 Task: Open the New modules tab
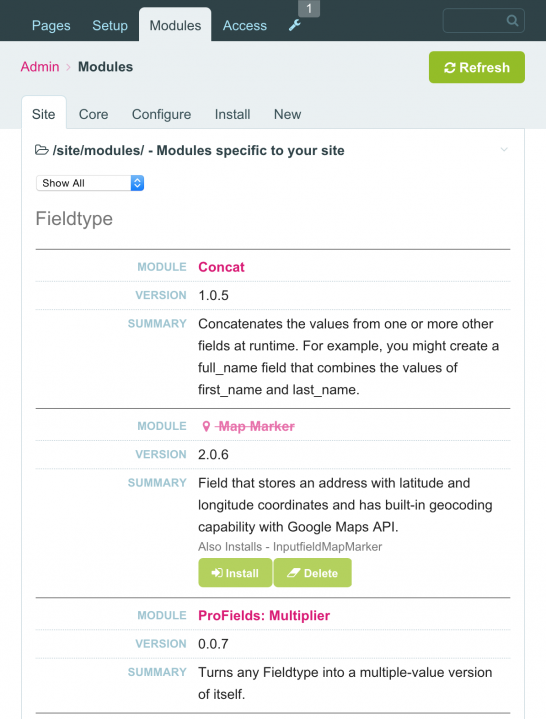(x=287, y=114)
